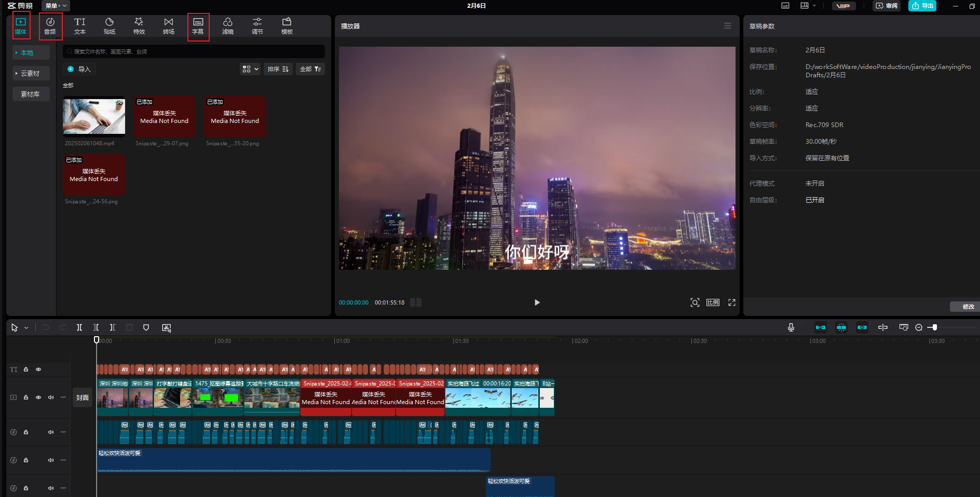Open the 贴纸 (Stickers) panel
The image size is (980, 497).
(x=109, y=25)
